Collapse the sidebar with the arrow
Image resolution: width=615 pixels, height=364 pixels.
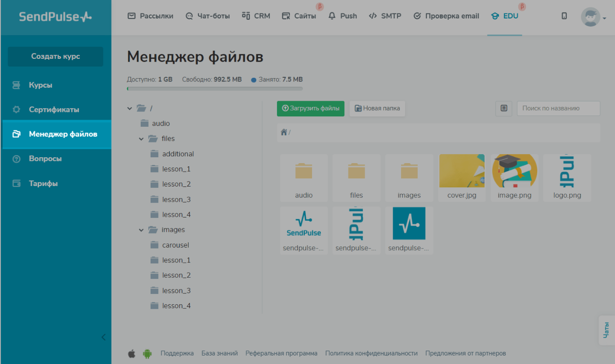pos(103,337)
